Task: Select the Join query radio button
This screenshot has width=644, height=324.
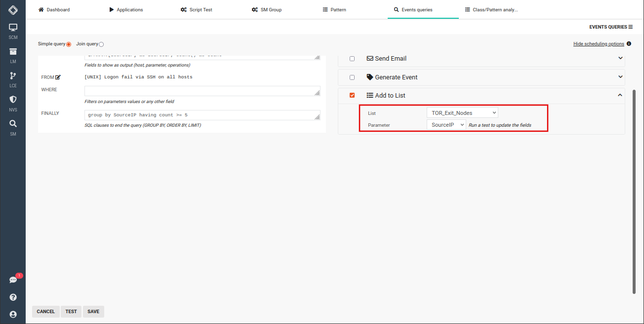Action: pos(101,44)
